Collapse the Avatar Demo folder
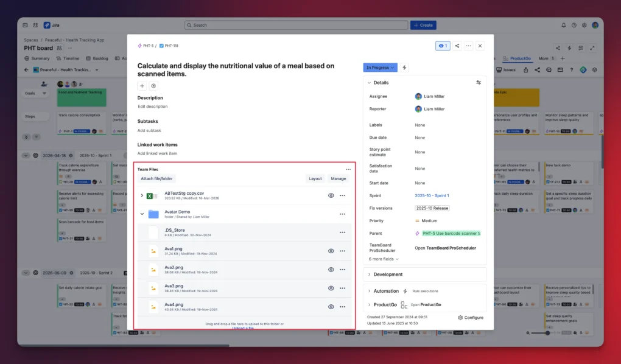This screenshot has height=364, width=621. 142,214
